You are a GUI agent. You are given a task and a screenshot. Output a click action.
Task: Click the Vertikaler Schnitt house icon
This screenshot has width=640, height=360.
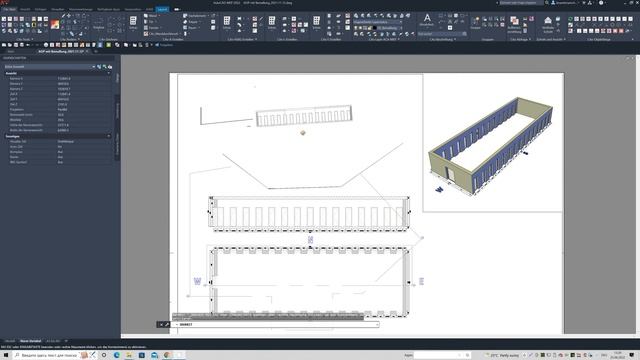pos(548,20)
